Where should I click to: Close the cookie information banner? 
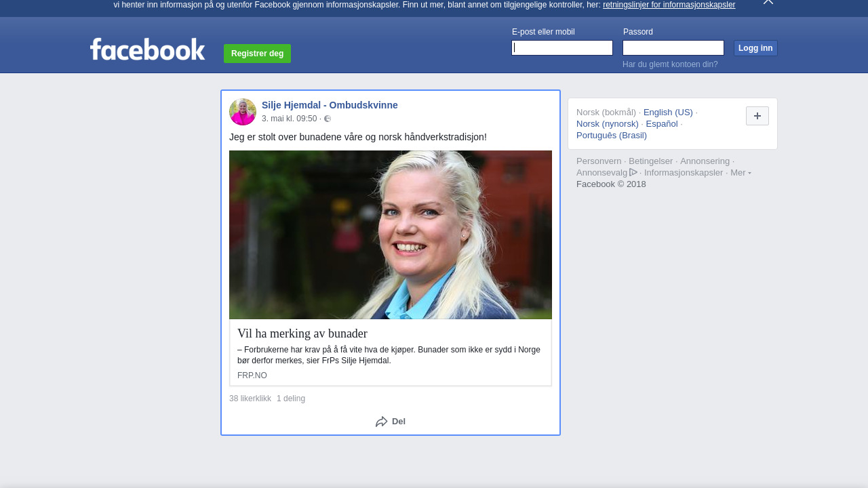click(x=768, y=2)
